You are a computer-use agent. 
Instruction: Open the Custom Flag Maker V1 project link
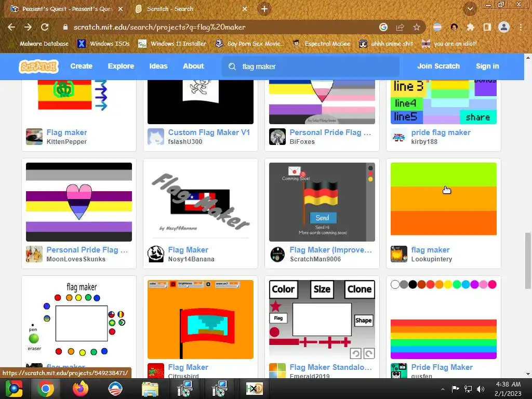209,132
